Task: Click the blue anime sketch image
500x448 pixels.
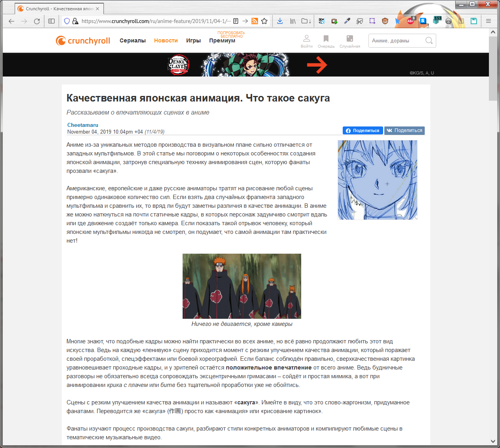Action: [x=378, y=180]
